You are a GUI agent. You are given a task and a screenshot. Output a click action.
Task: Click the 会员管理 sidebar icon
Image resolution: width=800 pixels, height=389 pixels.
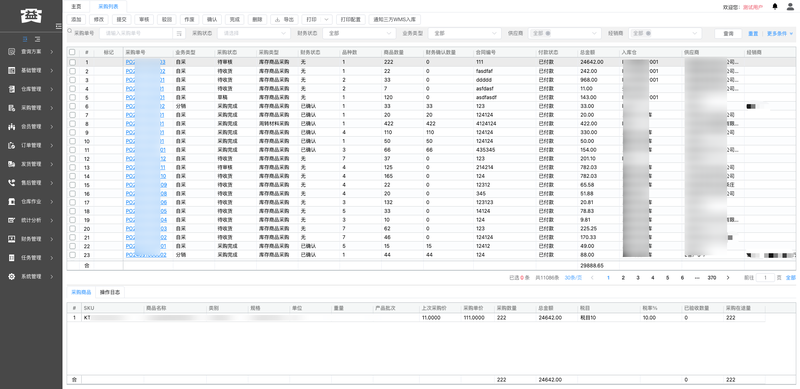(x=12, y=127)
